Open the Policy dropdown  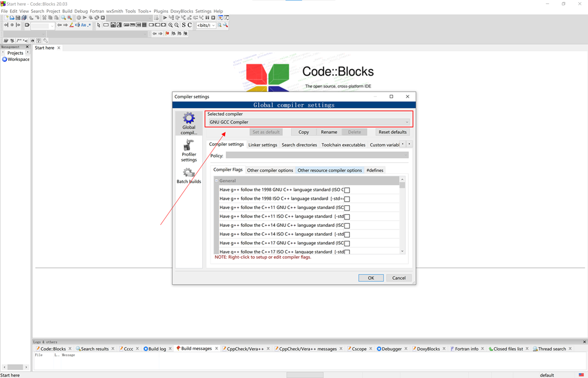tap(317, 155)
